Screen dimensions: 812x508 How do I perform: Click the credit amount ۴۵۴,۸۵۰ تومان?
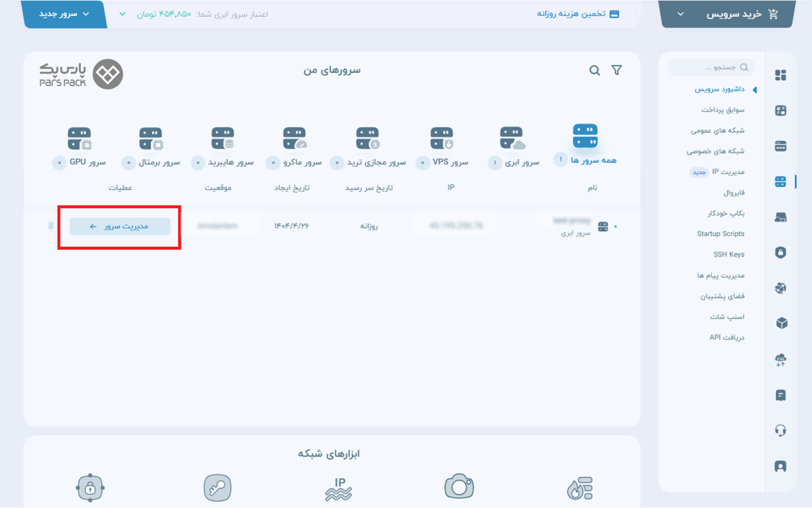click(164, 14)
